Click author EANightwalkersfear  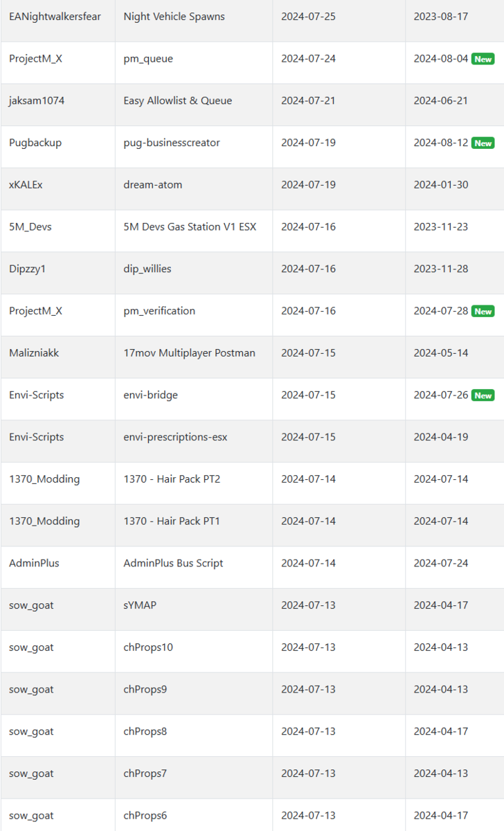pos(55,17)
